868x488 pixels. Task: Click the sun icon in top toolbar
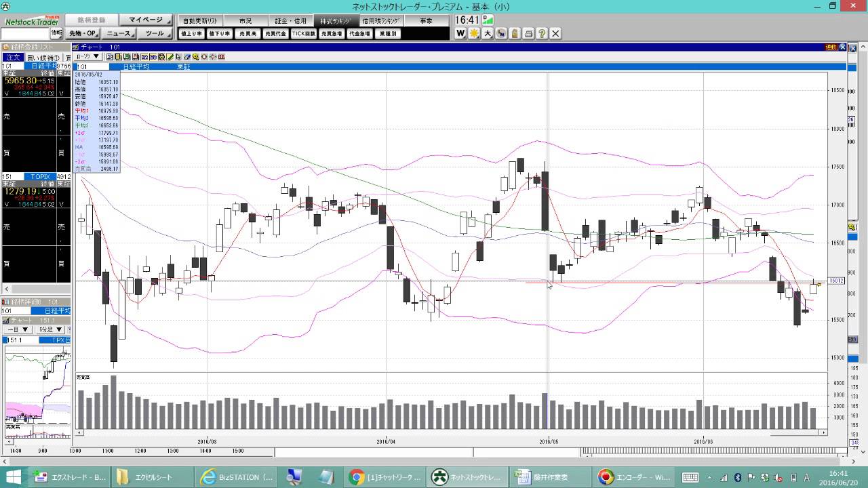[474, 33]
